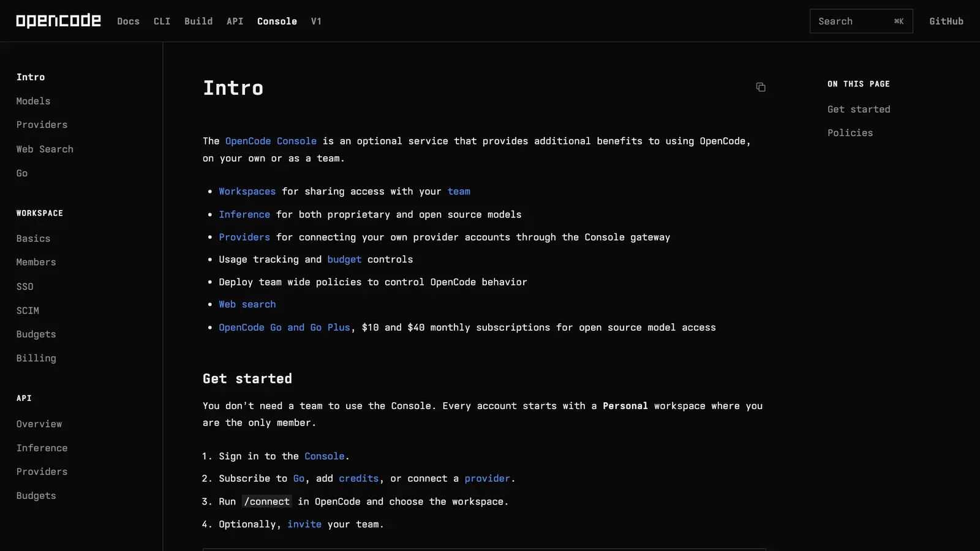Open Models in the sidebar
Image resolution: width=980 pixels, height=551 pixels.
coord(33,101)
